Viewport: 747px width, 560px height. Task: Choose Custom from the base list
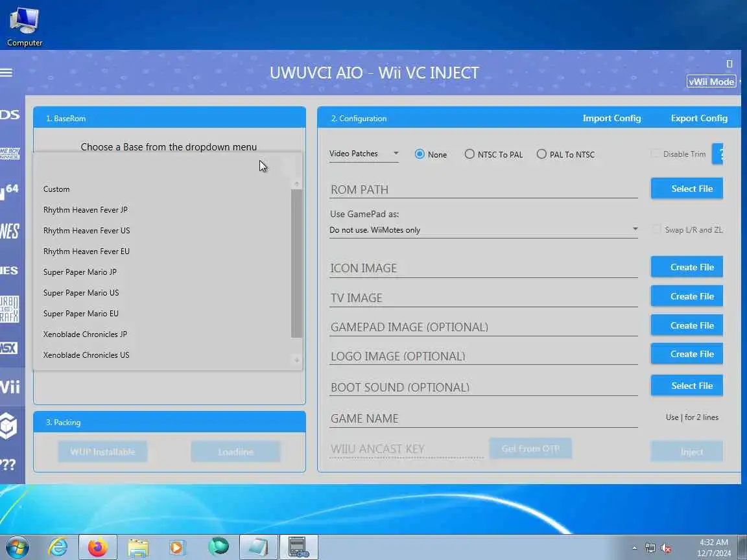tap(163, 189)
